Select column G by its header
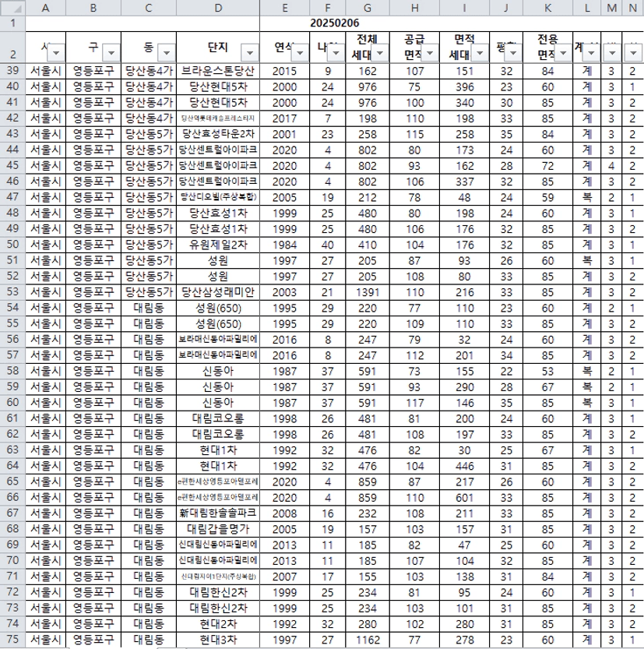The height and width of the screenshot is (649, 644). [x=368, y=8]
